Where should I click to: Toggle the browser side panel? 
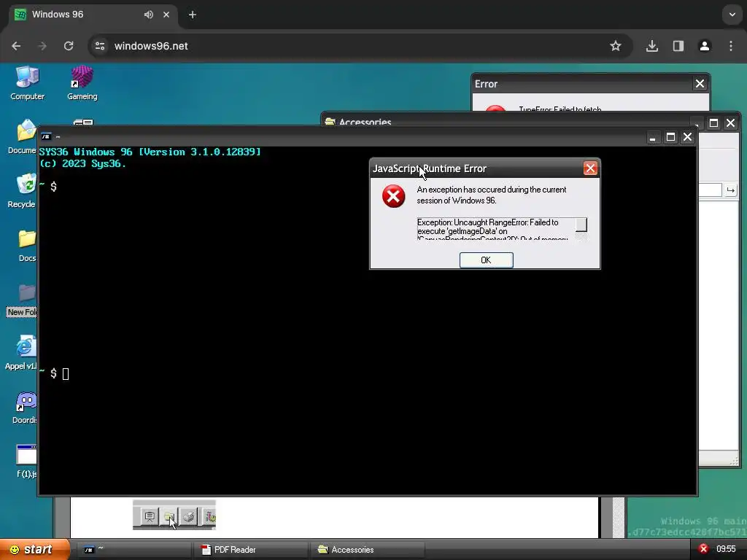click(x=678, y=46)
